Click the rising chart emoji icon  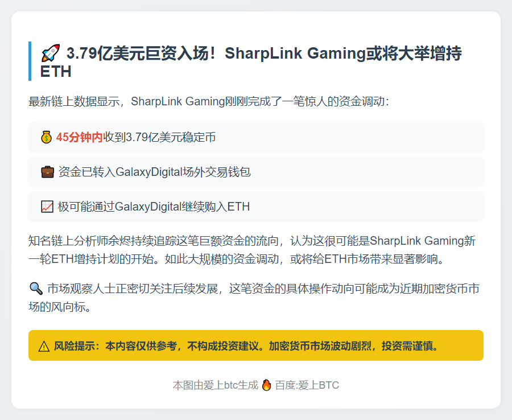[47, 207]
